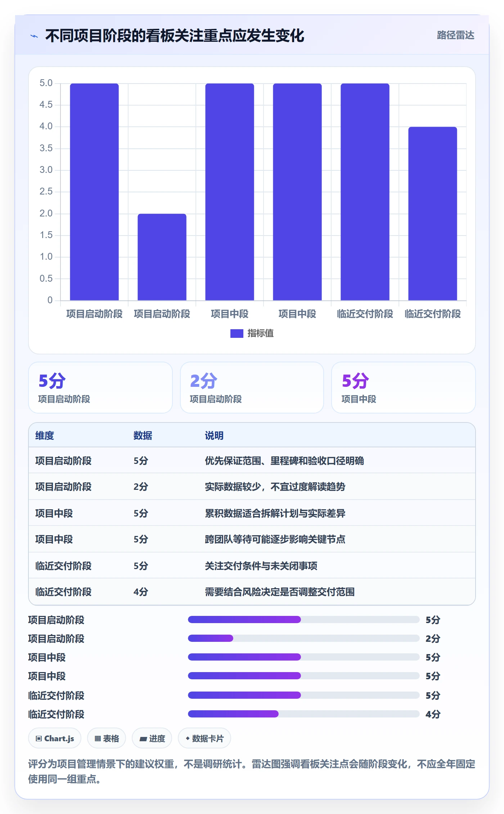
Task: Click the diamond icon in the 数据卡片 chip
Action: [x=188, y=738]
